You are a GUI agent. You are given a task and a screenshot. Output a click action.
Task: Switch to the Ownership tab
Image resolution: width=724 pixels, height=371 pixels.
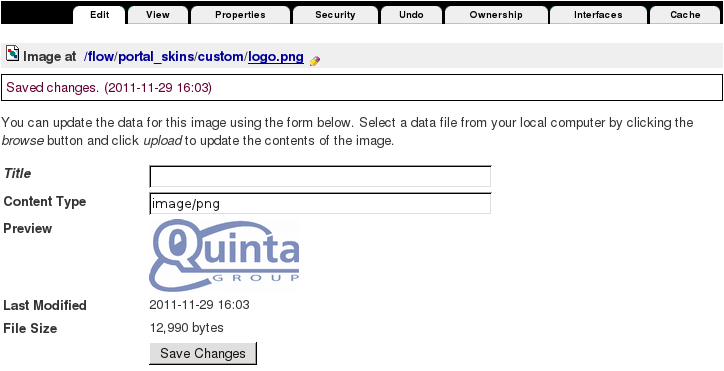point(495,15)
